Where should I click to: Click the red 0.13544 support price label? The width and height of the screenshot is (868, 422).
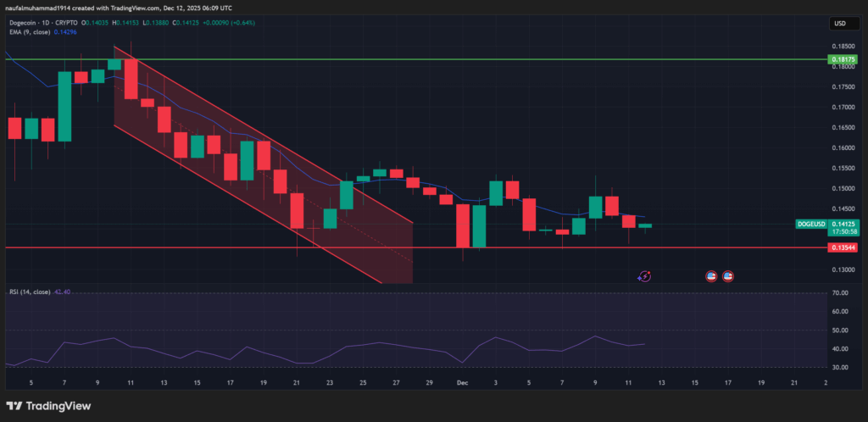click(x=844, y=247)
